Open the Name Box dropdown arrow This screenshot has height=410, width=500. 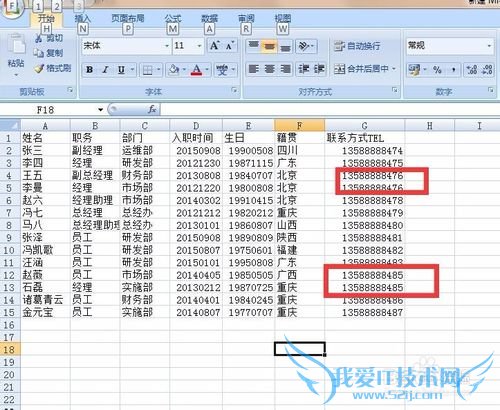coord(100,110)
